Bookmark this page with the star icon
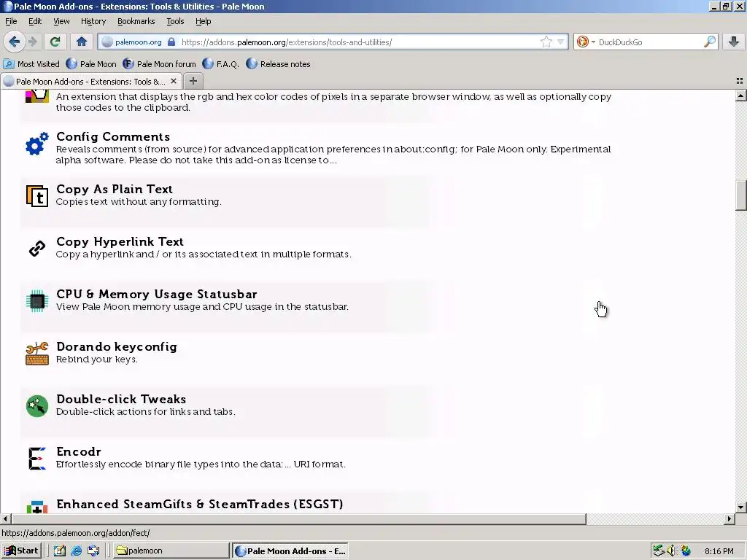This screenshot has width=747, height=560. [546, 42]
